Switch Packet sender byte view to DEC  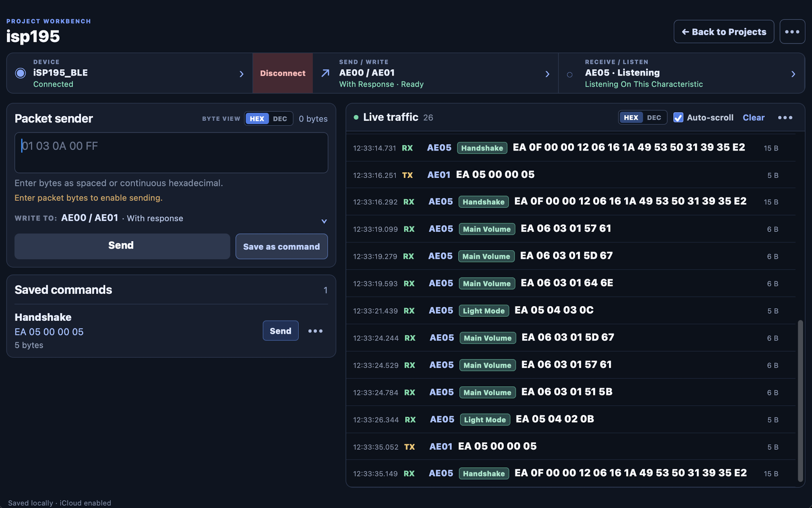[280, 119]
